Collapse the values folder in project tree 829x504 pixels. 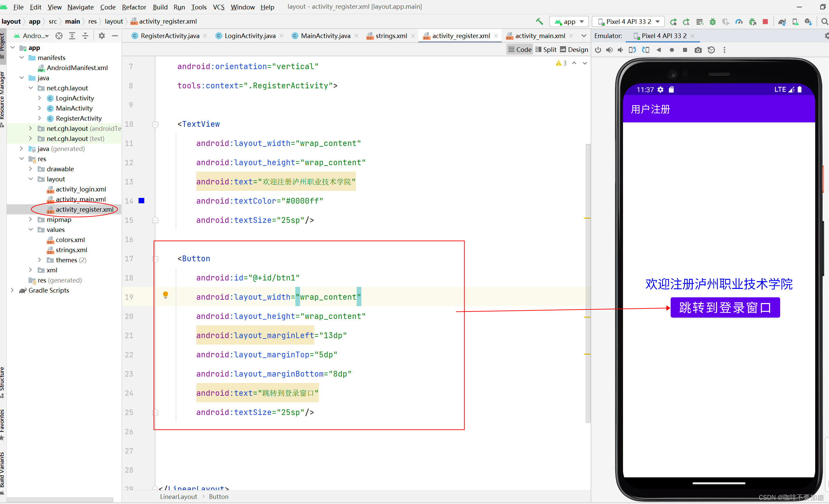click(31, 230)
